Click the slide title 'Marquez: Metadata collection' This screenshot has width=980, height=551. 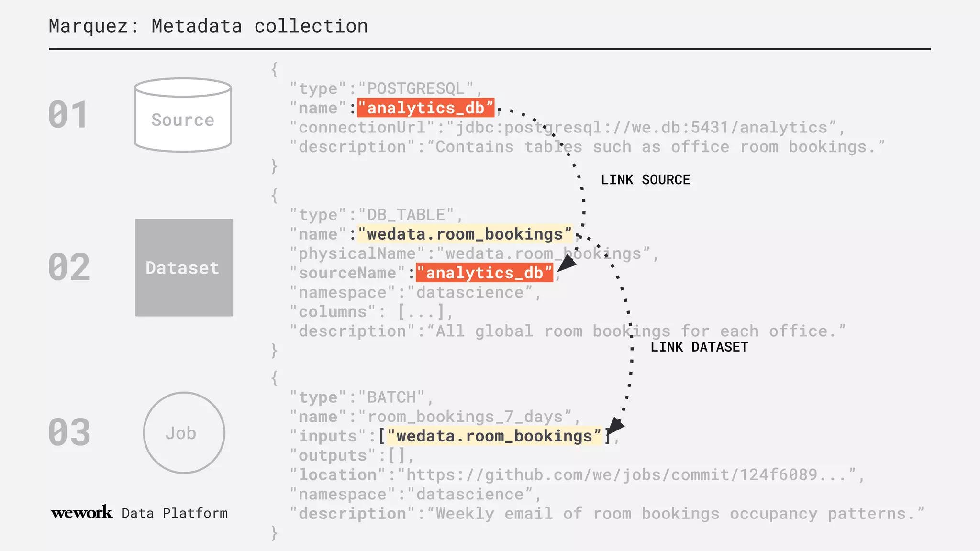[x=209, y=26]
